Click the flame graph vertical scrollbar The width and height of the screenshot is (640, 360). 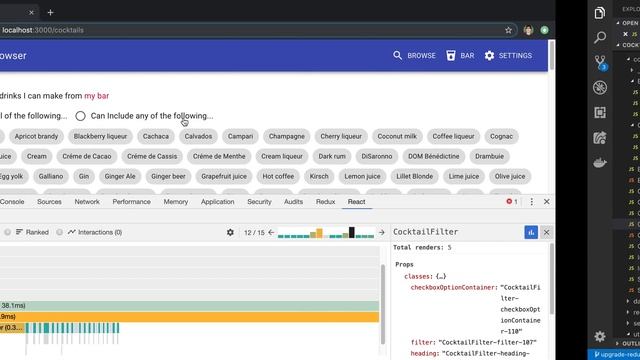(x=383, y=304)
